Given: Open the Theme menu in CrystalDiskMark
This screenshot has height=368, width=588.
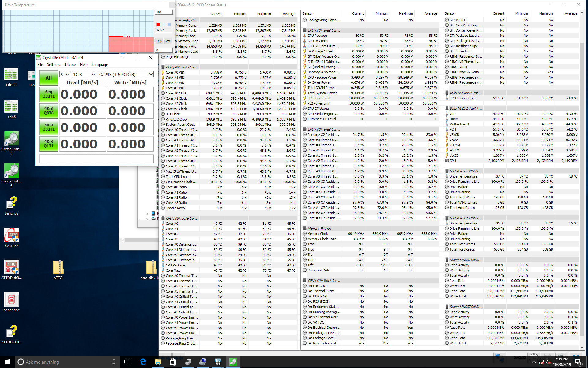Looking at the screenshot, I should [x=70, y=65].
